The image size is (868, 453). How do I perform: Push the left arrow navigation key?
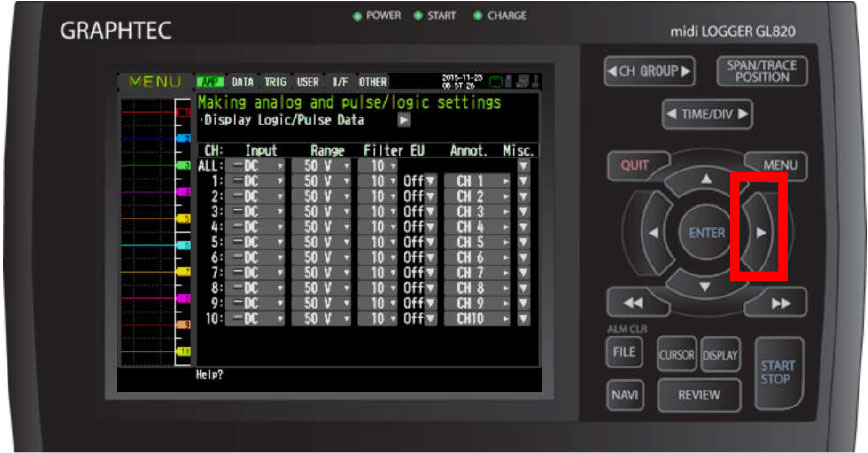coord(655,233)
